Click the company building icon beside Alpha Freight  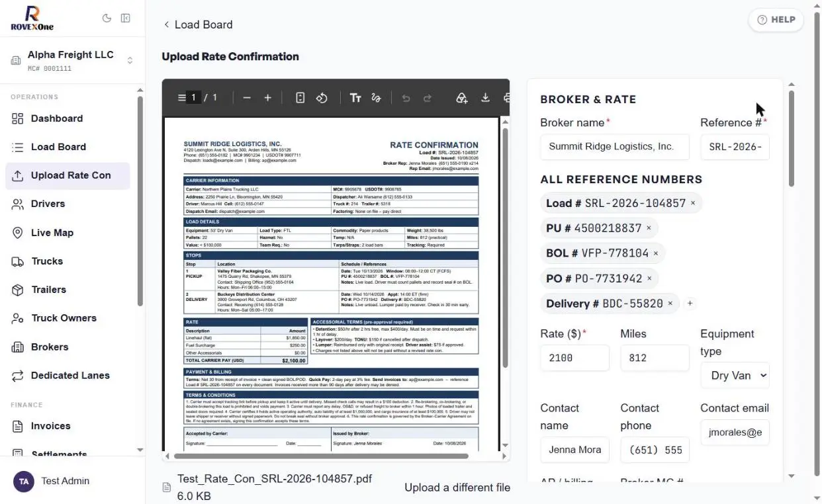tap(16, 61)
